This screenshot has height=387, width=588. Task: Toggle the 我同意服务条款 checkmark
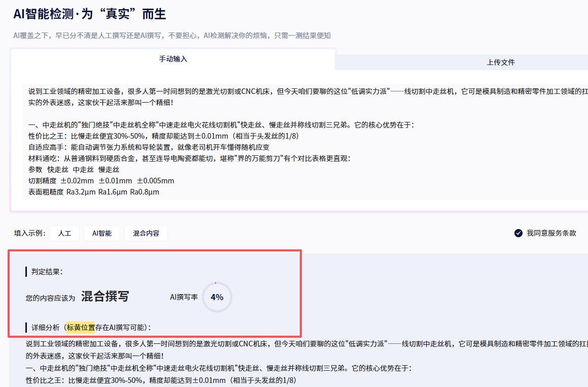click(x=518, y=233)
